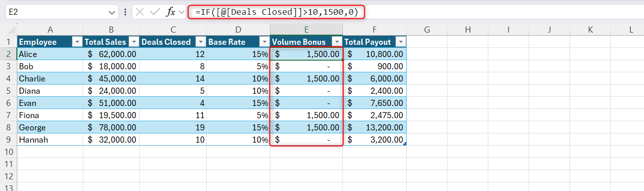Open the Insert Function fx icon
The width and height of the screenshot is (644, 191).
coord(171,12)
